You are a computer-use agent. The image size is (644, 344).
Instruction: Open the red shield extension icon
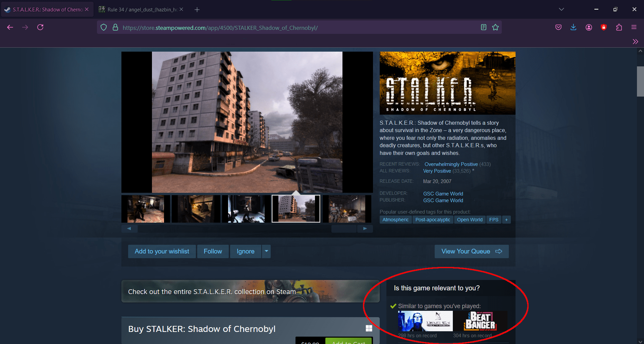coord(604,27)
